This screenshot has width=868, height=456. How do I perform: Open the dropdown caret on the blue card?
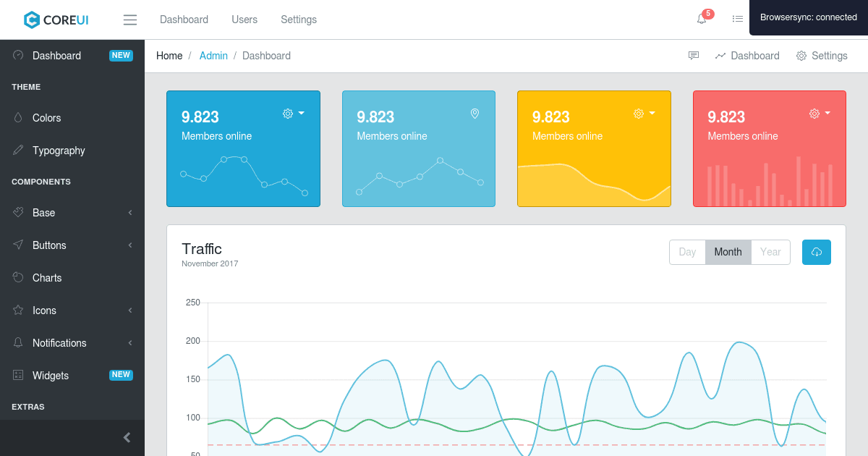pos(301,114)
